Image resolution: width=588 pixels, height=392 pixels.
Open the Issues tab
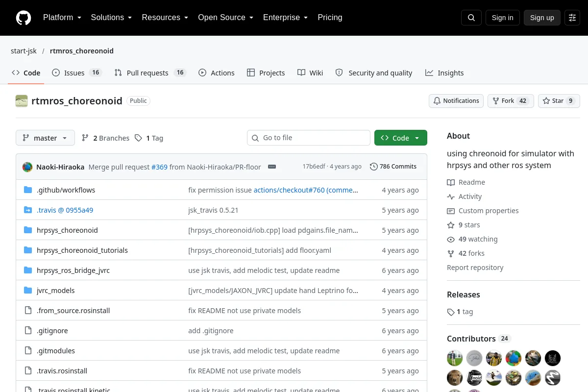click(x=76, y=73)
